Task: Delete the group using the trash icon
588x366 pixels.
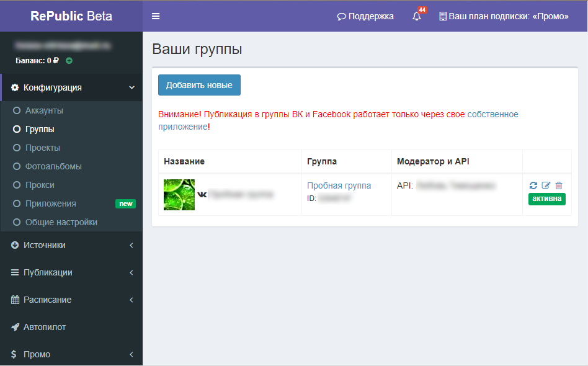Action: 559,185
